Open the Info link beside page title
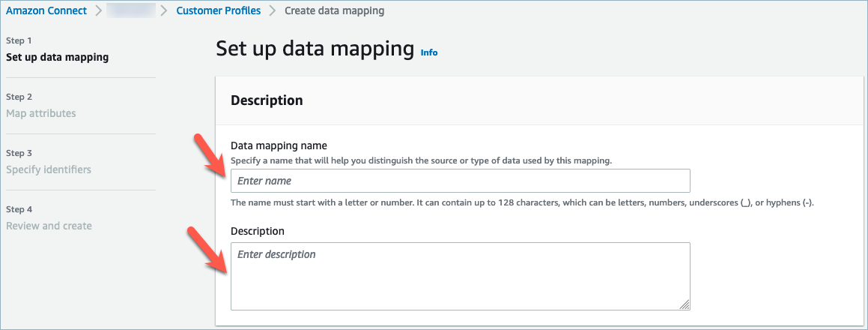Image resolution: width=868 pixels, height=330 pixels. (x=429, y=53)
